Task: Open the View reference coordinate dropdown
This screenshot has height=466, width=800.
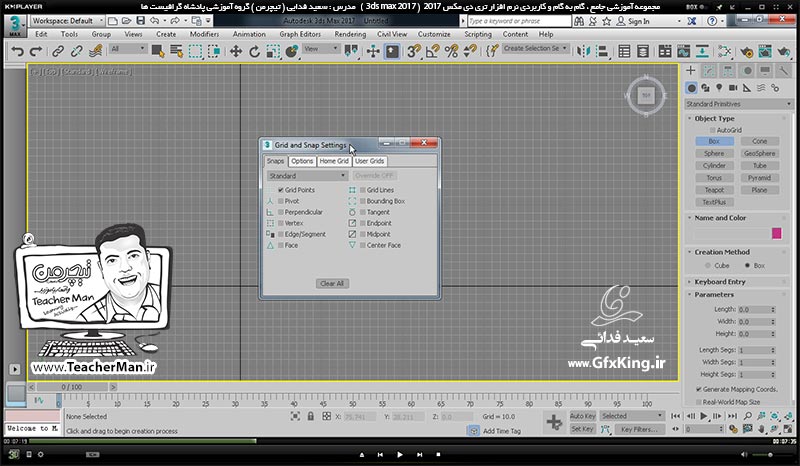Action: pos(321,49)
